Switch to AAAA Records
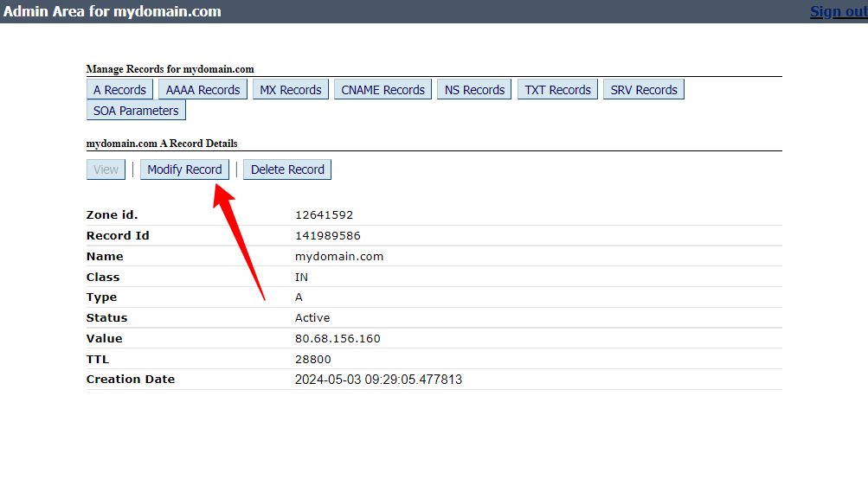The width and height of the screenshot is (868, 492). point(203,90)
